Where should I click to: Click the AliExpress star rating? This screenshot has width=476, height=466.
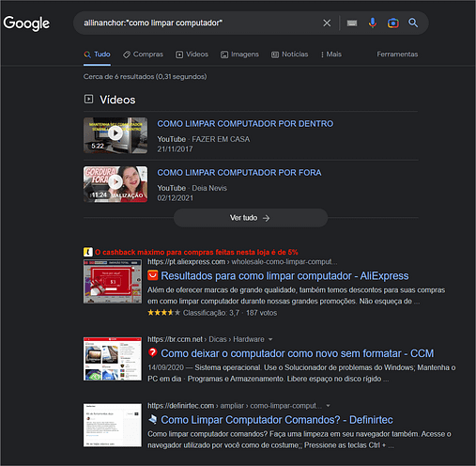(x=163, y=313)
